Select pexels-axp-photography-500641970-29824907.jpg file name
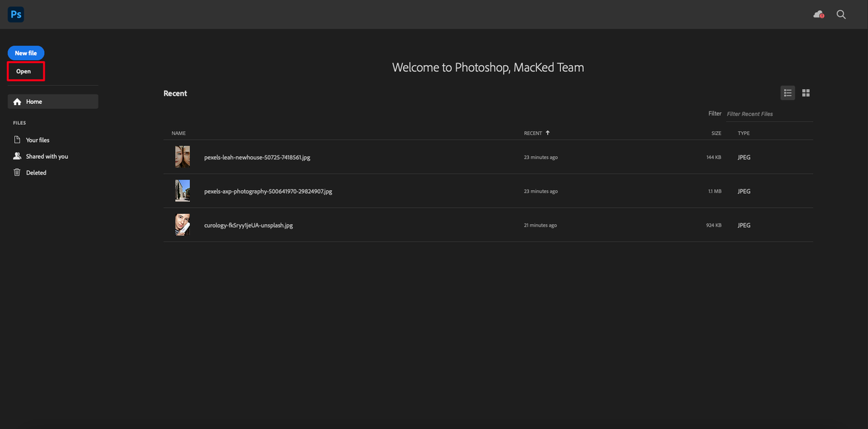This screenshot has height=429, width=868. coord(268,191)
